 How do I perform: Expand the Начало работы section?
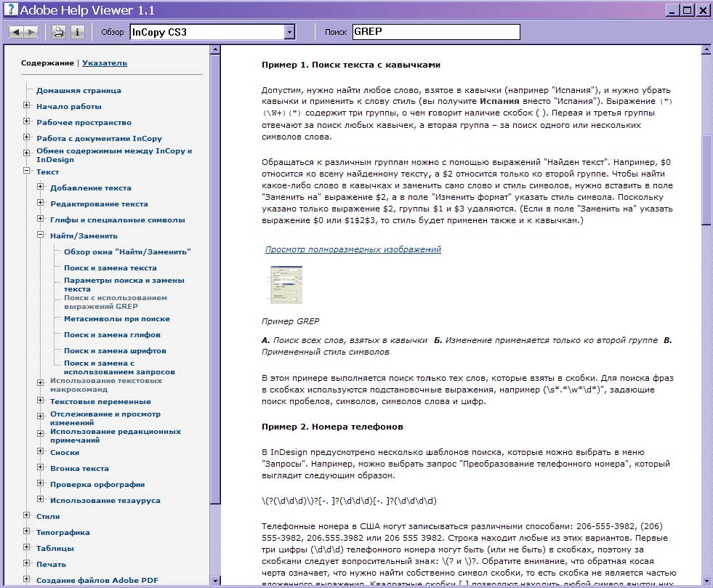26,105
